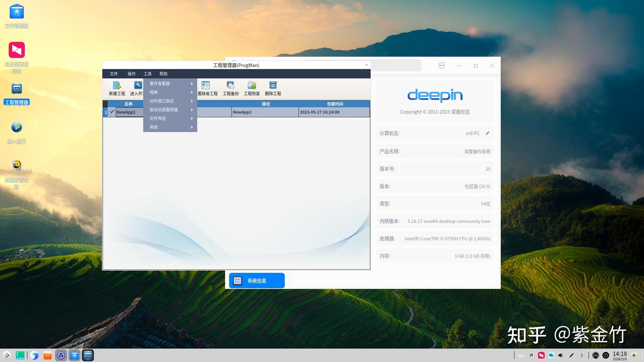Viewport: 644px width, 362px height.
Task: Expand the 其他 submenu
Action: (x=170, y=127)
